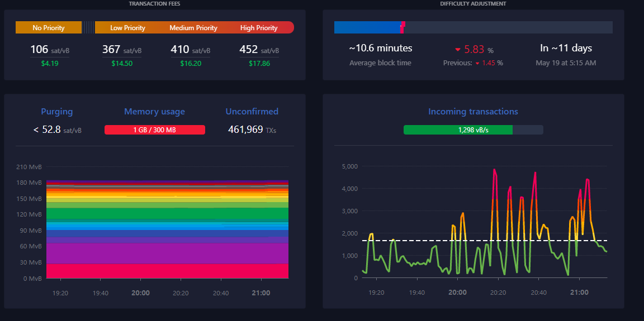
Task: Click the purple band of mempool chart
Action: pyautogui.click(x=167, y=253)
